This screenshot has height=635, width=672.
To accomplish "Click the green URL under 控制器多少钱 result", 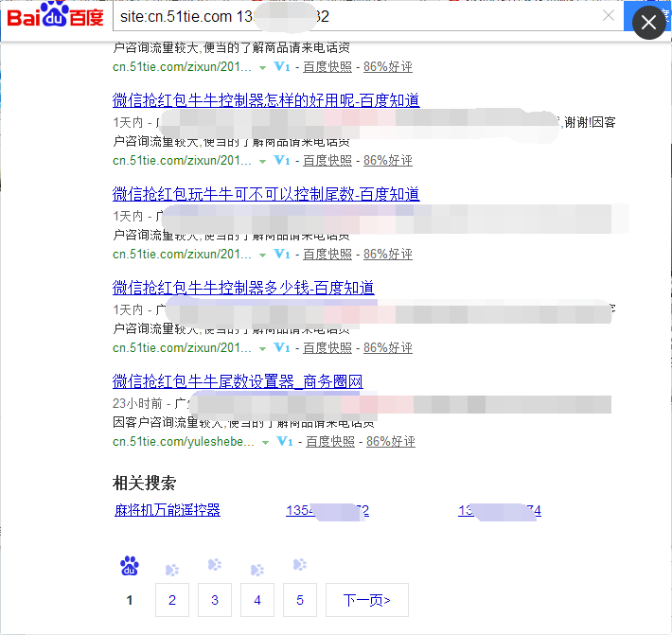I will (x=182, y=348).
